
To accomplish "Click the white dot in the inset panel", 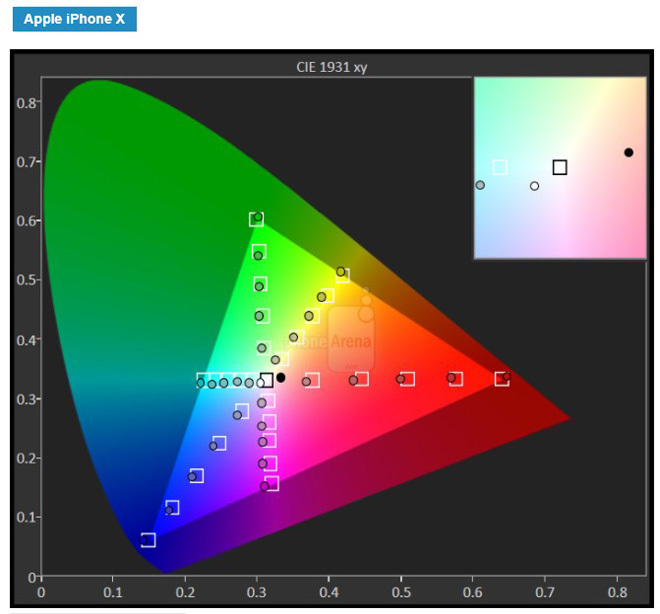I will pyautogui.click(x=534, y=186).
